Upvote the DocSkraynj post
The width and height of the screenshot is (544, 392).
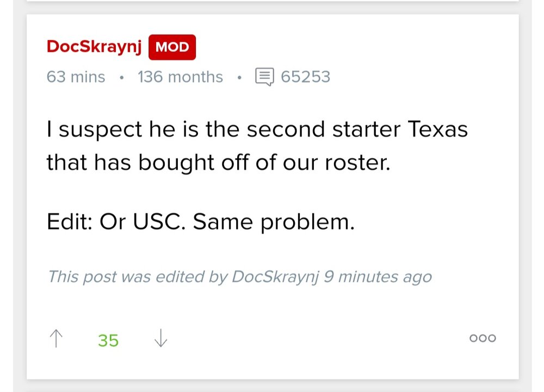click(56, 339)
